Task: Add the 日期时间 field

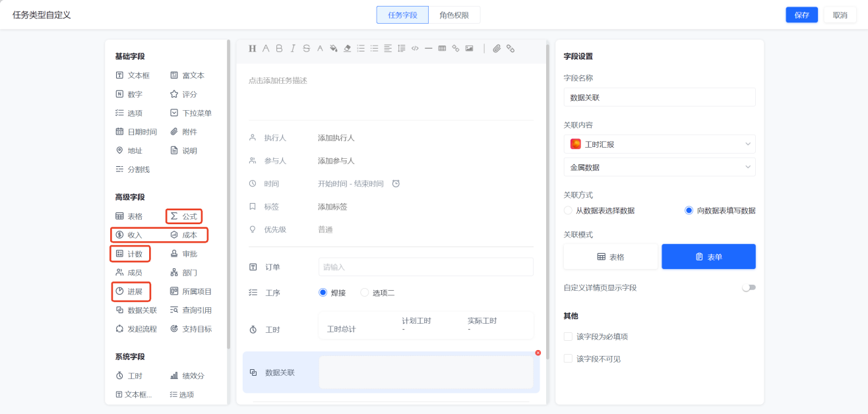Action: tap(136, 132)
